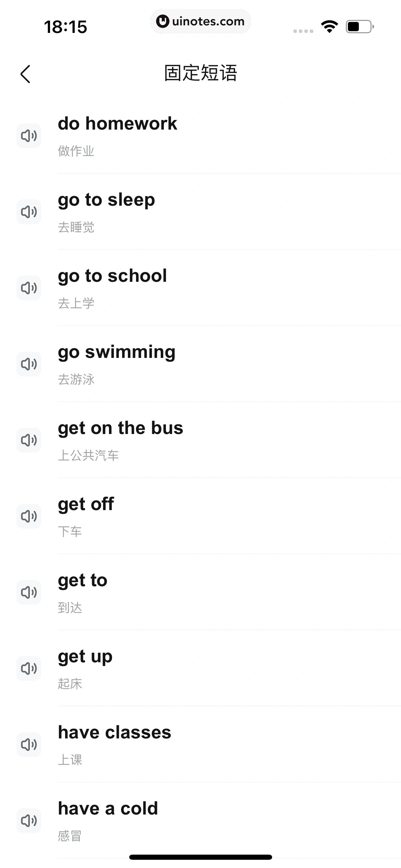
Task: Hear pronunciation of 'get up'
Action: click(29, 668)
